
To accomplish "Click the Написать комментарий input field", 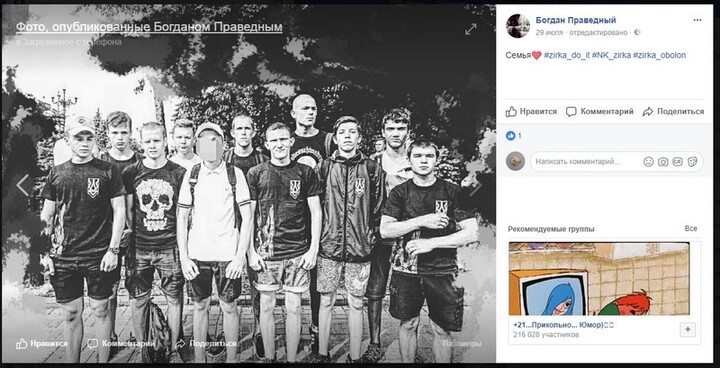I will coord(584,162).
